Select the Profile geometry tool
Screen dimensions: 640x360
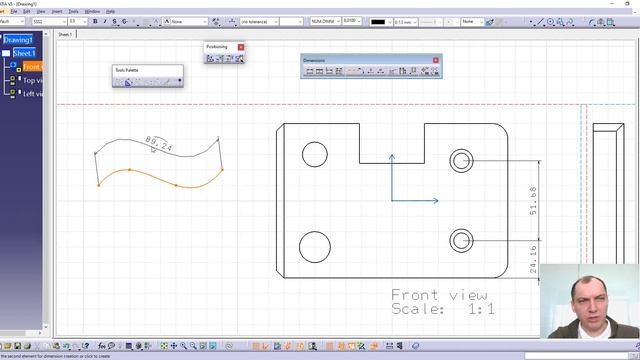(560, 22)
